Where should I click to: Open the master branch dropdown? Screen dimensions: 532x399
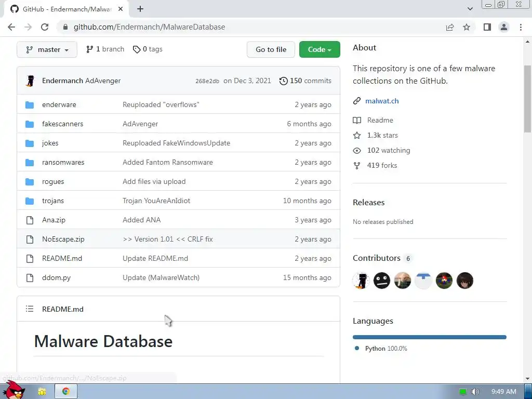(47, 49)
